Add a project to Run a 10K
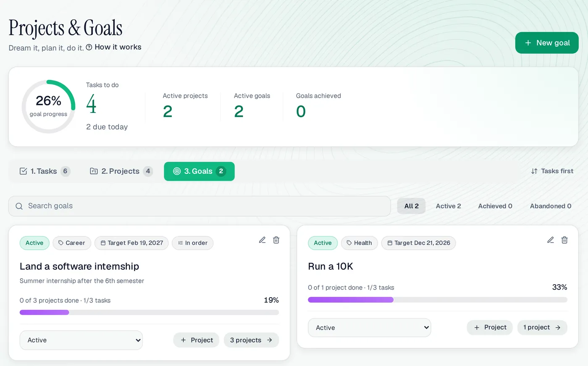The height and width of the screenshot is (366, 588). (490, 327)
